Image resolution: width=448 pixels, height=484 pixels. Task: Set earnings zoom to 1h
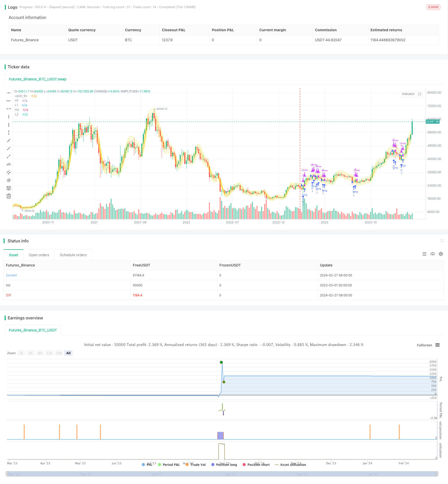[21, 353]
